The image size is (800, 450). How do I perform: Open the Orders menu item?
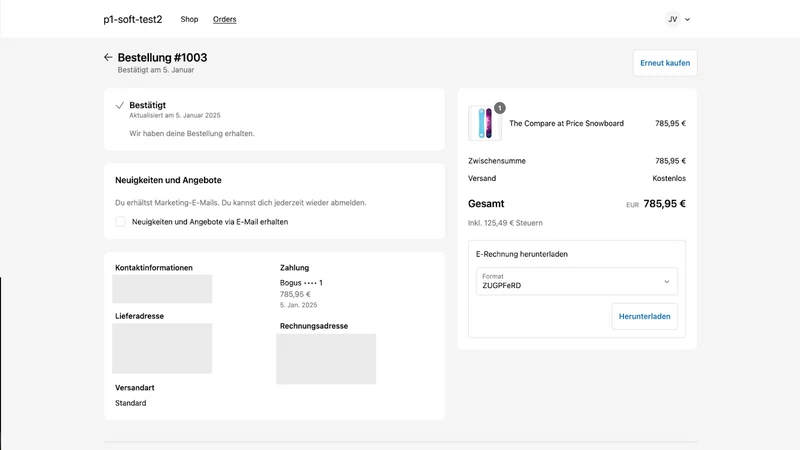[224, 19]
